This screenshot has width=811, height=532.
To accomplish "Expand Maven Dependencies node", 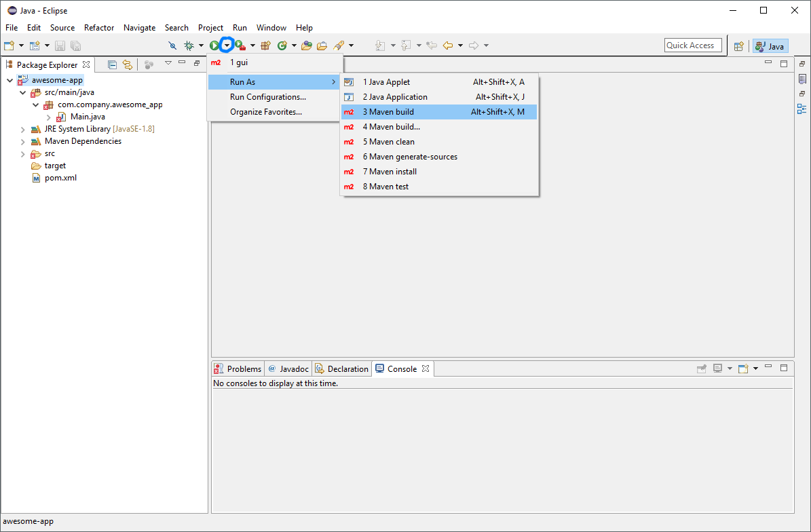I will coord(23,141).
